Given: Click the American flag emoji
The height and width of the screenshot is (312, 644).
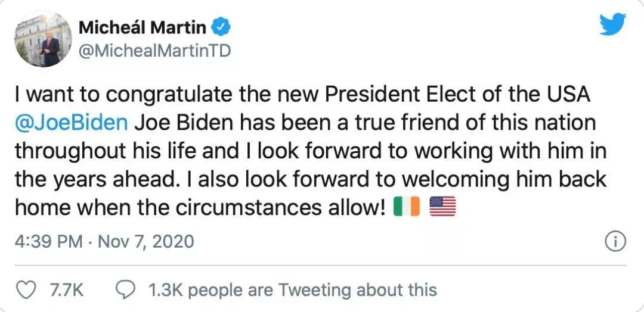Looking at the screenshot, I should pos(442,207).
